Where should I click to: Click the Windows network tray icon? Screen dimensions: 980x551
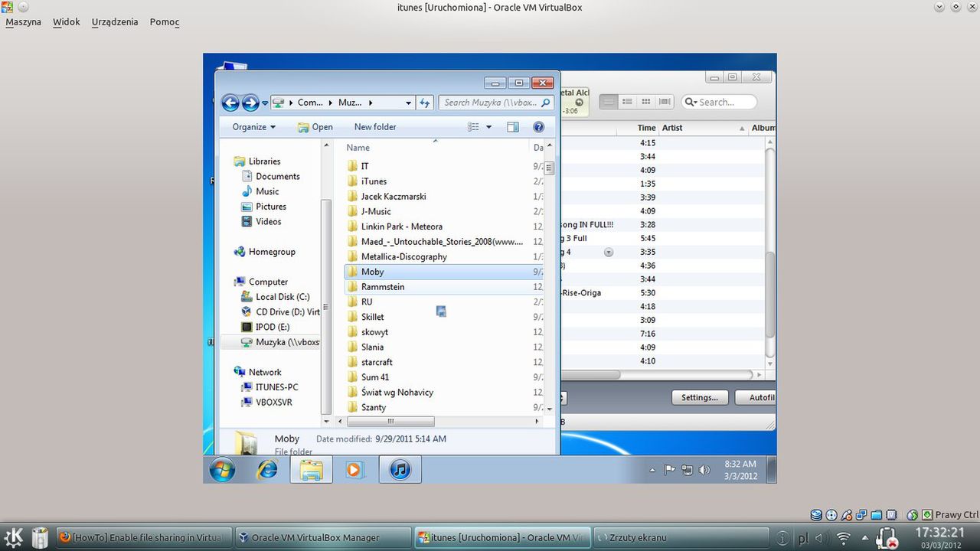(x=688, y=470)
